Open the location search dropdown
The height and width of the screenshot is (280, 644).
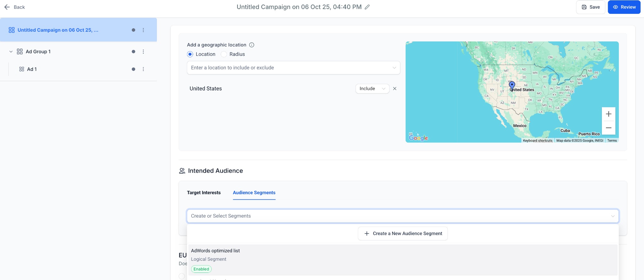(x=293, y=68)
